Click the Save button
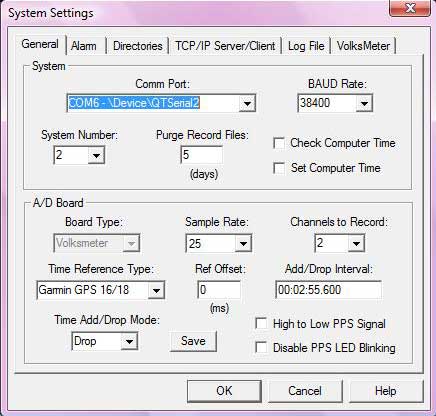 click(193, 341)
